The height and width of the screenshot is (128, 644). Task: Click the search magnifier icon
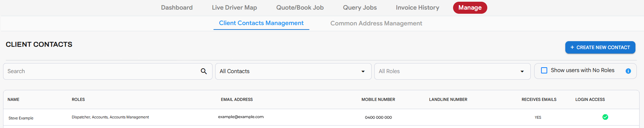coord(204,71)
